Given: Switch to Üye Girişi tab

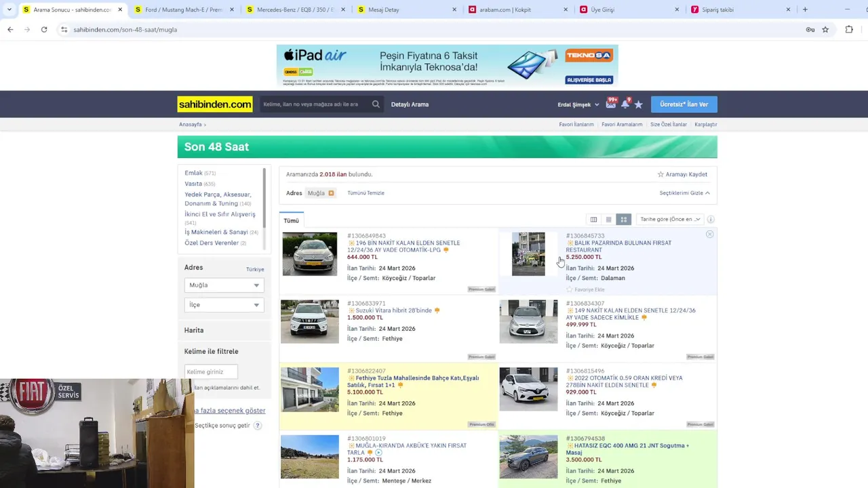Looking at the screenshot, I should (630, 9).
